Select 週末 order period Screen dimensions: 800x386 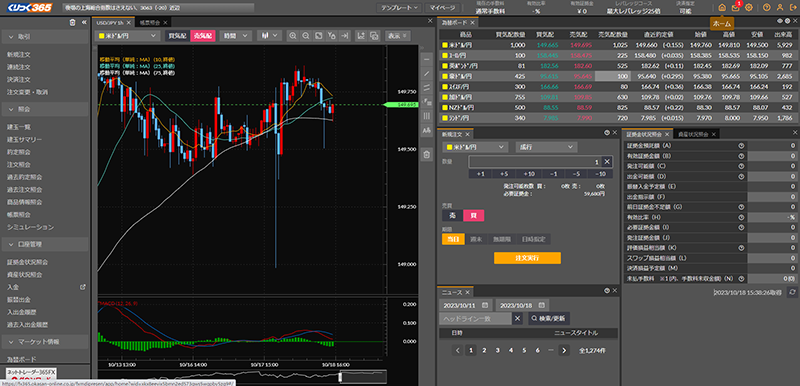tap(476, 239)
